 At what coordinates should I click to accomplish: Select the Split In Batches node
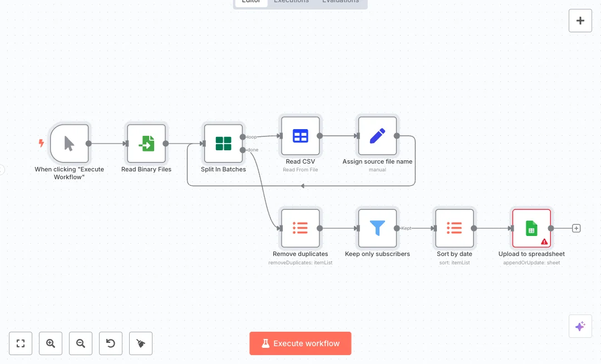coord(223,144)
